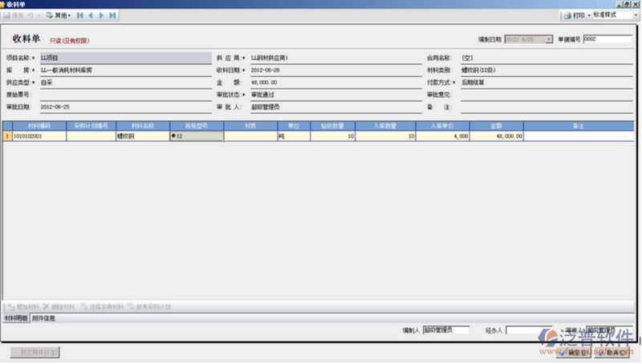Screen dimensions: 642x364
Task: Click the 采购计划编号 column header
Action: point(91,126)
